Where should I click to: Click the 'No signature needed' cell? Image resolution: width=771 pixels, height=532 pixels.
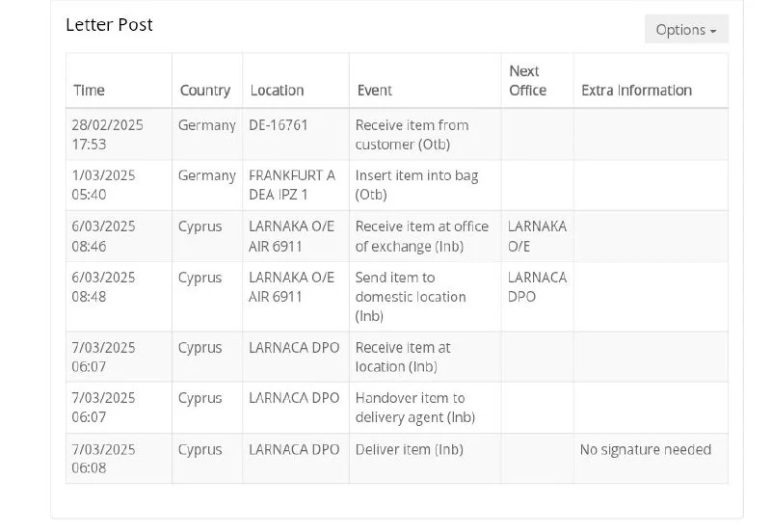pos(645,450)
